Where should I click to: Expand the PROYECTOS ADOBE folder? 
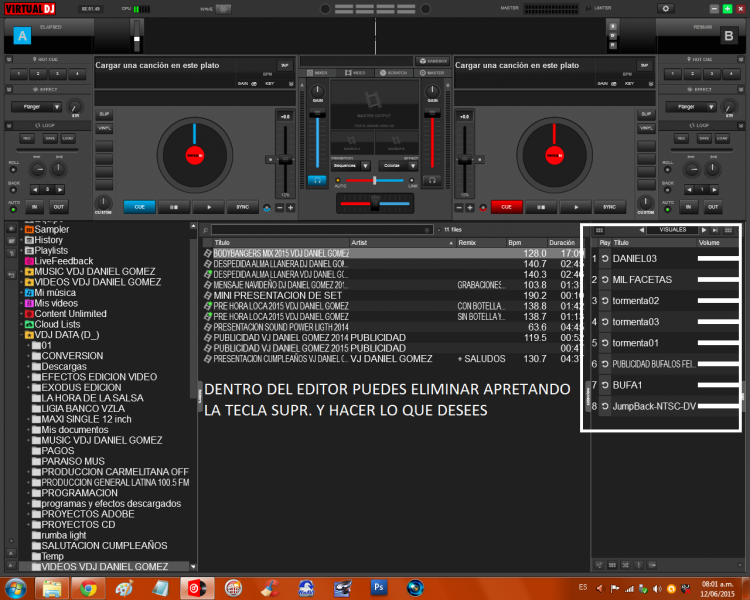point(29,514)
